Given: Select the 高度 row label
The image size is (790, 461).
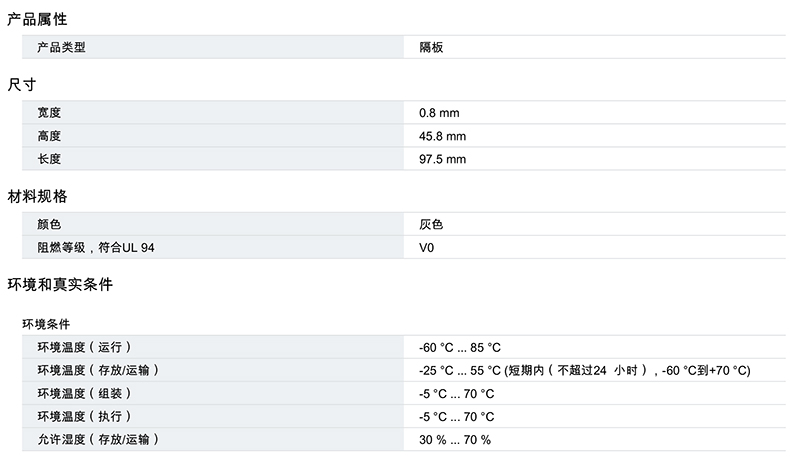Looking at the screenshot, I should 50,136.
